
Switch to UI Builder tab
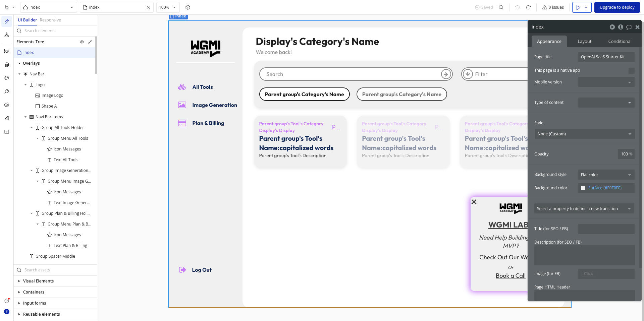(27, 20)
